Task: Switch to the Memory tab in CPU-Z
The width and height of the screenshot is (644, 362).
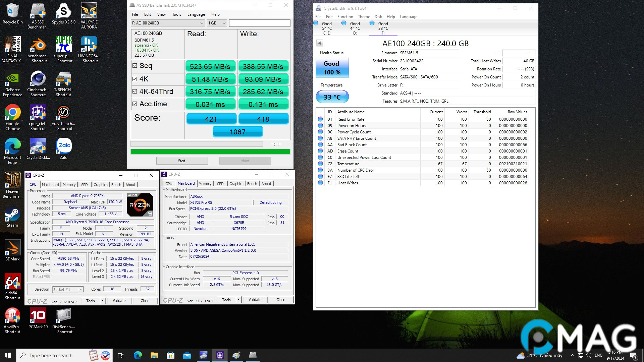Action: [x=69, y=185]
